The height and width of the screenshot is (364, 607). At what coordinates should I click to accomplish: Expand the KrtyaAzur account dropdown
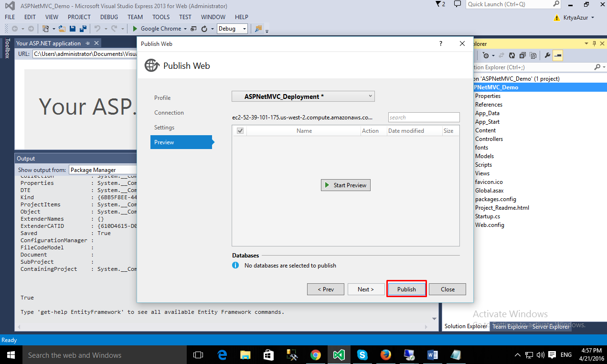593,18
